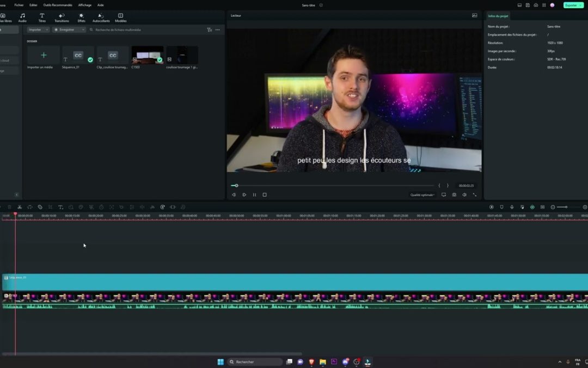Open the Importer dropdown
588x368 pixels.
[x=38, y=29]
